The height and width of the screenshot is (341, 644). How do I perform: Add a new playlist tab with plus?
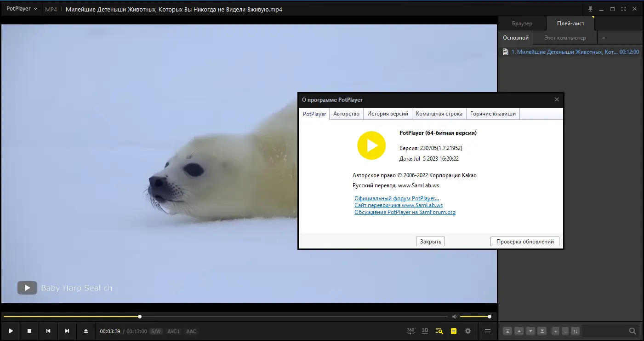tap(604, 38)
